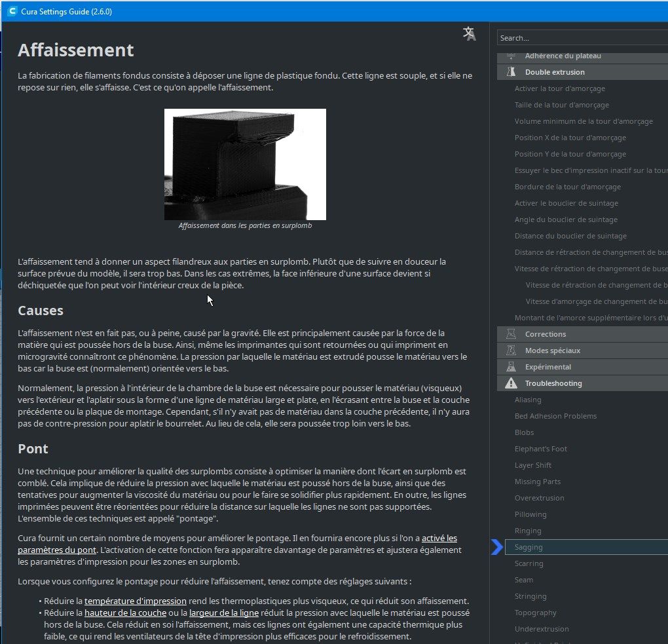668x644 pixels.
Task: Follow the 'largeur de la ligne' link
Action: (224, 613)
